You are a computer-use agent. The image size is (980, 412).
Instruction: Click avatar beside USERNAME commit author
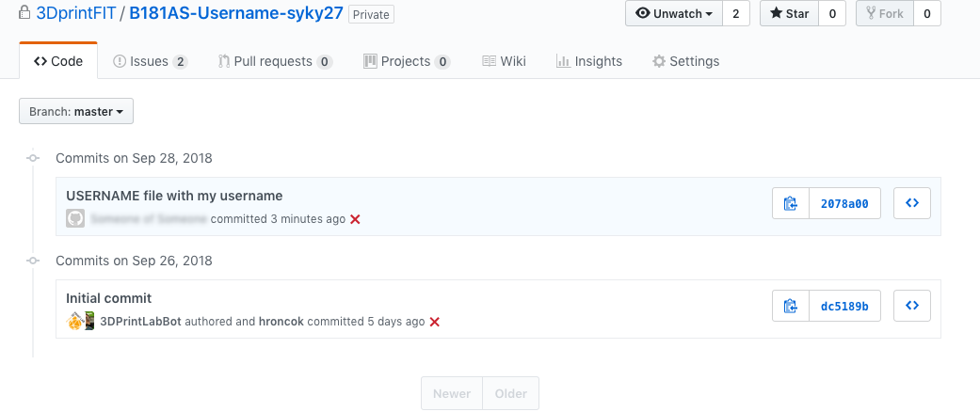(75, 218)
